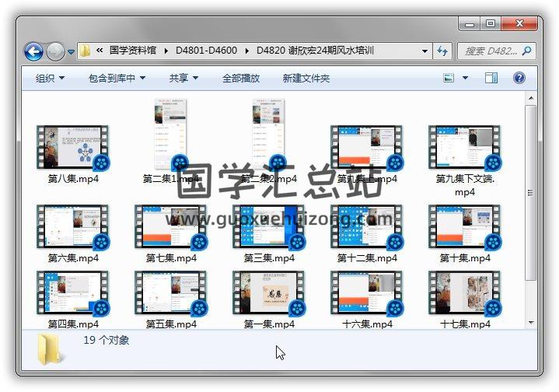Open the view options dropdown arrow
The width and height of the screenshot is (559, 392).
(x=465, y=78)
